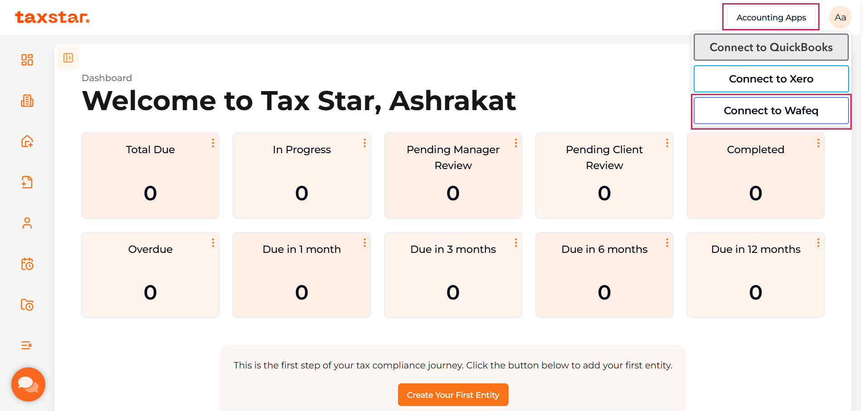Image resolution: width=868 pixels, height=411 pixels.
Task: Select Connect to QuickBooks option
Action: click(x=771, y=47)
